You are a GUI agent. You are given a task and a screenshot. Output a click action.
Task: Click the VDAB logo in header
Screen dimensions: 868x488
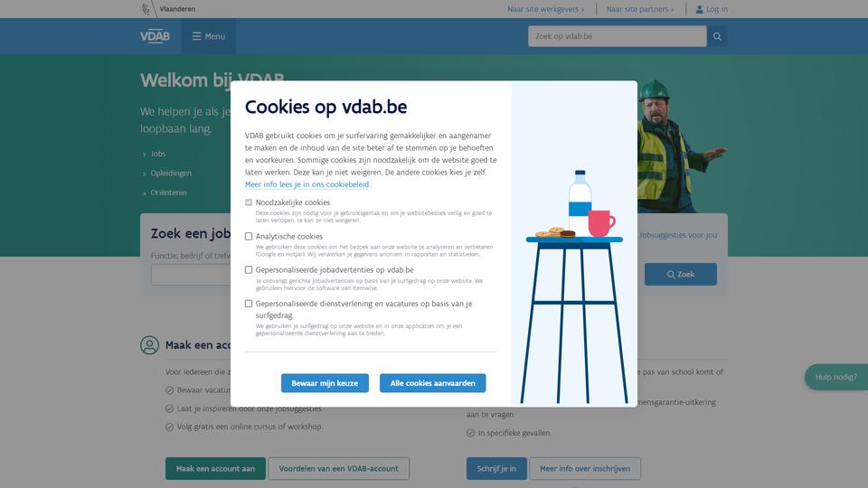(155, 36)
